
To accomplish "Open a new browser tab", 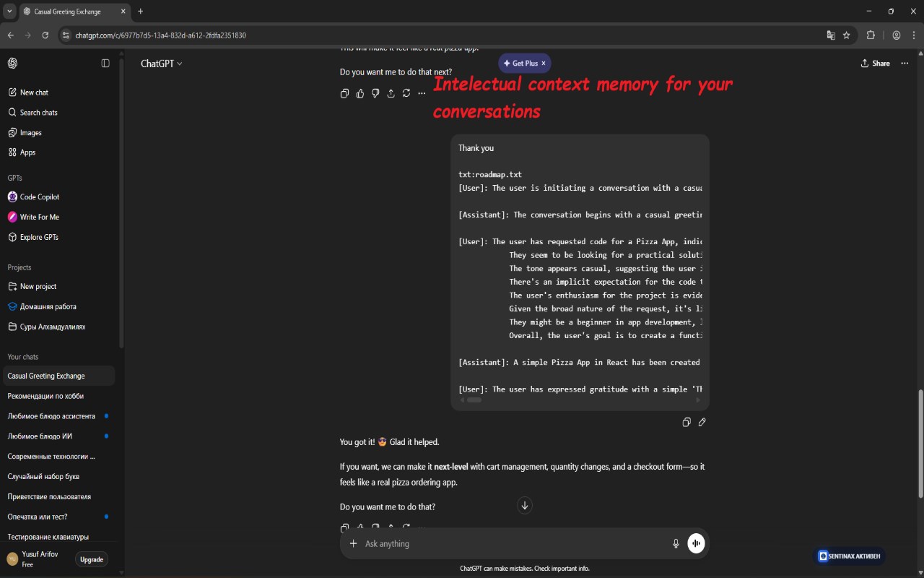I will pyautogui.click(x=140, y=12).
